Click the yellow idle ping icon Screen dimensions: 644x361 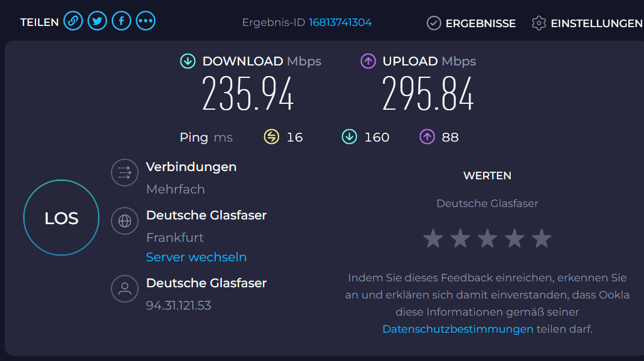271,137
